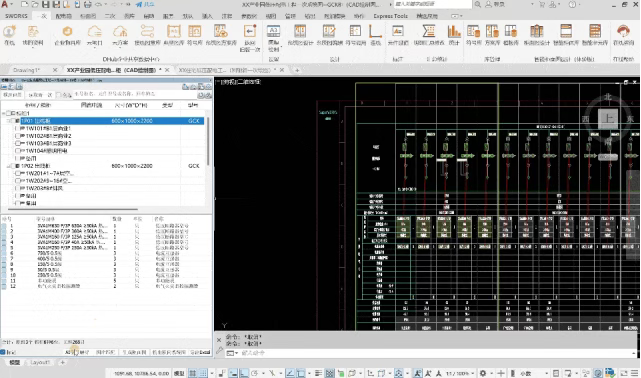Click the new file icon in quick access toolbar

(x=25, y=4)
